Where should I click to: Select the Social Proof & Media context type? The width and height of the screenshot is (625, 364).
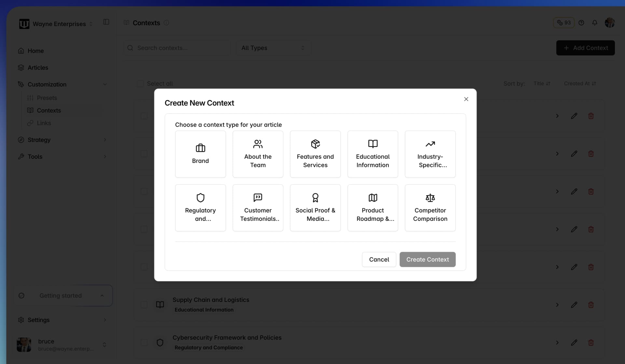coord(315,208)
